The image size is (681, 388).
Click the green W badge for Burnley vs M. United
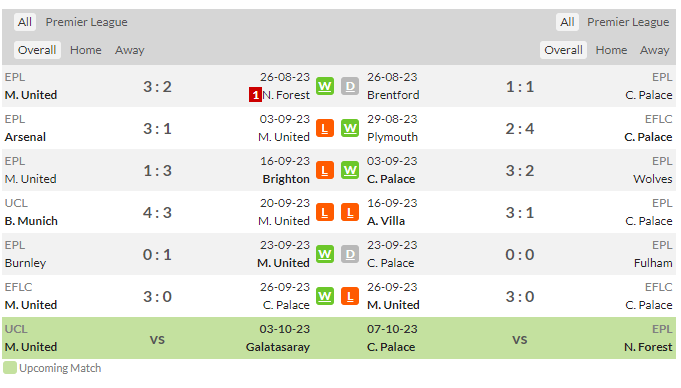click(325, 254)
